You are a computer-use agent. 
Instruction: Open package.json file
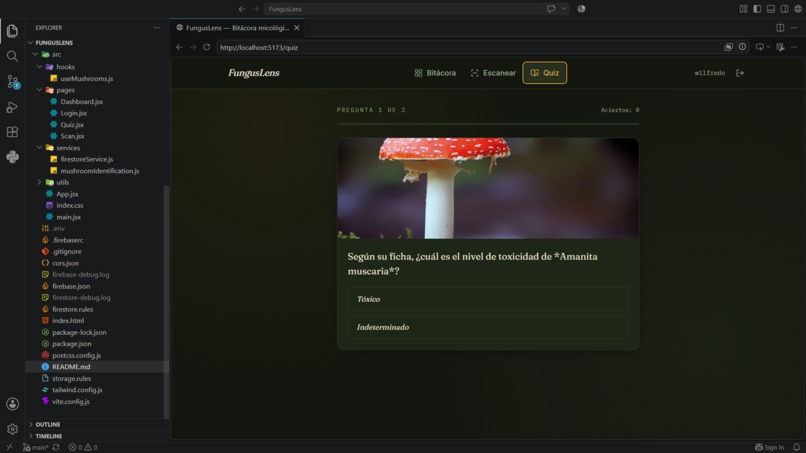point(71,343)
